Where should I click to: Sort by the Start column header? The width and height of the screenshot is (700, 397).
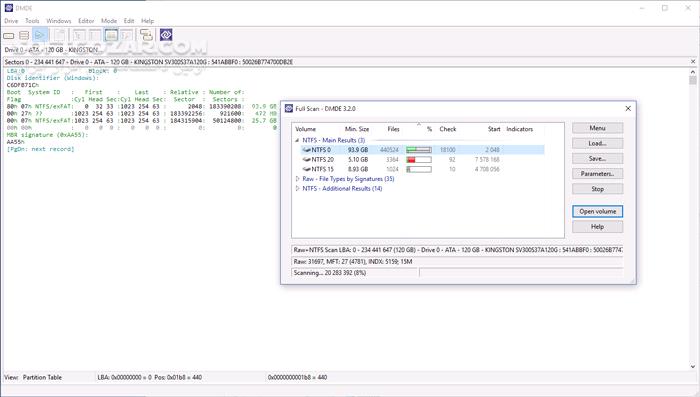tap(494, 129)
